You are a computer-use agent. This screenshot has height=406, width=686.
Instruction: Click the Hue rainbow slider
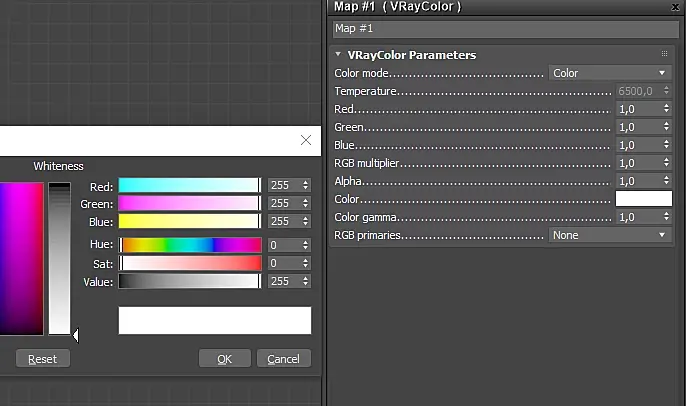click(x=190, y=245)
